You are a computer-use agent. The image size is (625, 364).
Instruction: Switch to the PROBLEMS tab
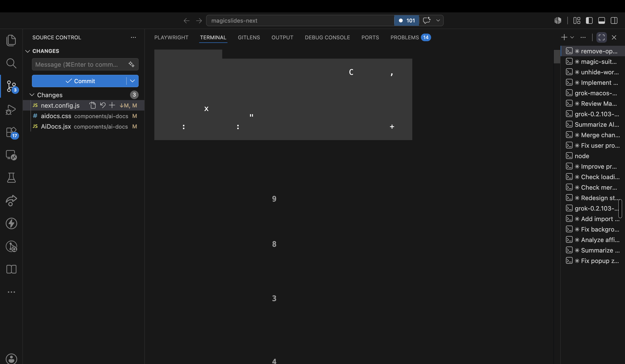pyautogui.click(x=410, y=37)
